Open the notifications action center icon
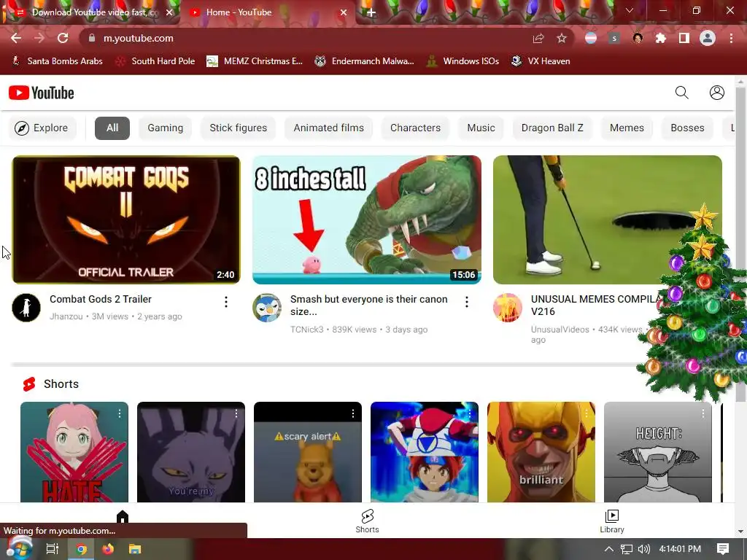Screen dimensions: 747x560 (x=723, y=549)
